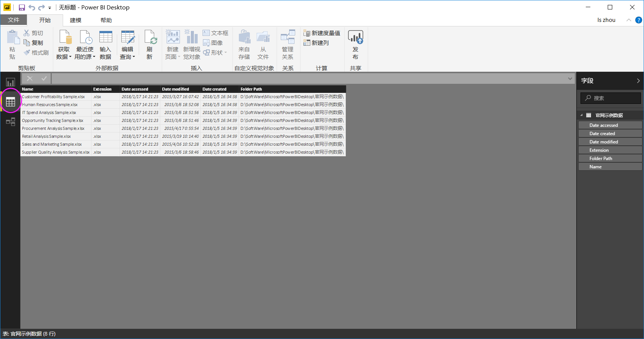Collapse the ribbon with the chevron
Screen dimensions: 644x339
[629, 20]
